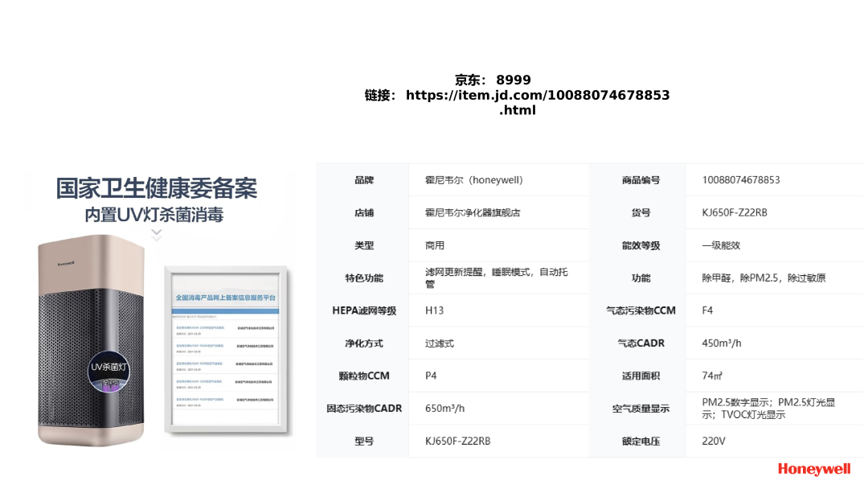Click the 内置UV灯杀菌消毒 subtitle
Viewport: 868px width, 489px height.
(154, 215)
